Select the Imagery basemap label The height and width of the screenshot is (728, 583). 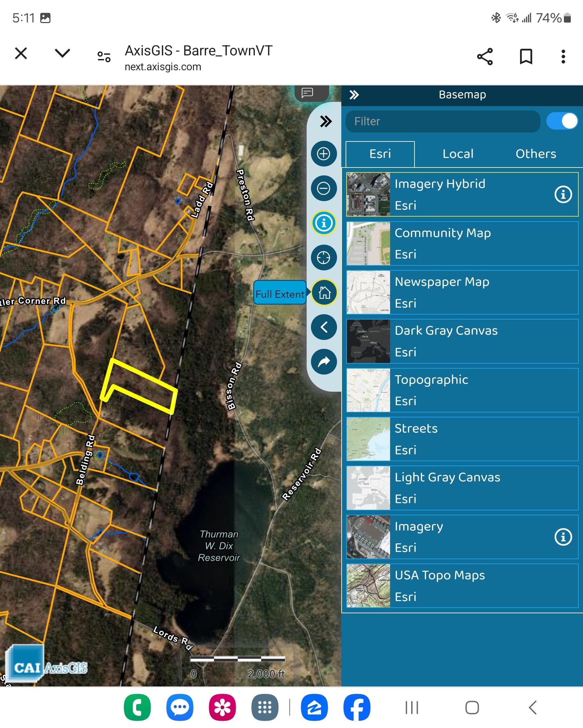(x=418, y=527)
